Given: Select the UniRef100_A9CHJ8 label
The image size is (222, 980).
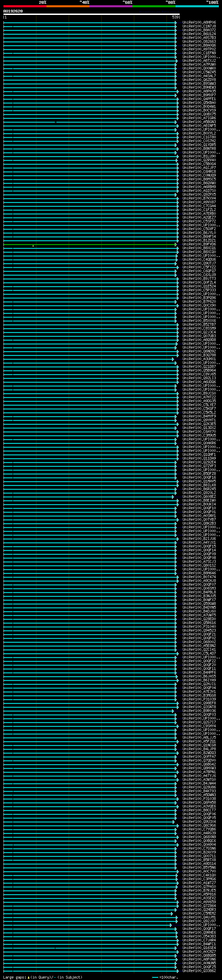Looking at the screenshot, I should 199,581.
